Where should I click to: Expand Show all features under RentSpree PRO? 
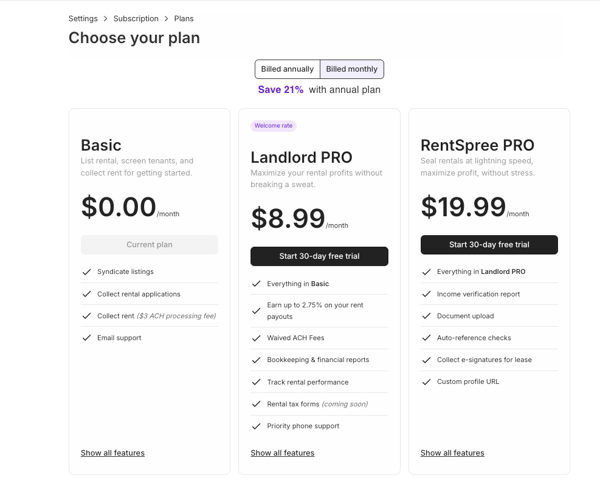(452, 453)
